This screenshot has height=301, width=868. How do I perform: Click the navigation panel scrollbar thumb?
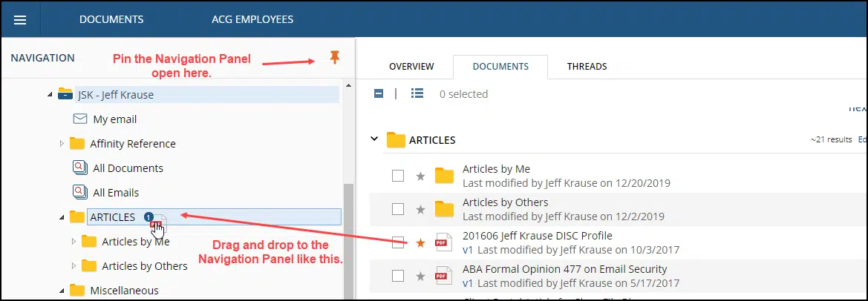tap(348, 242)
